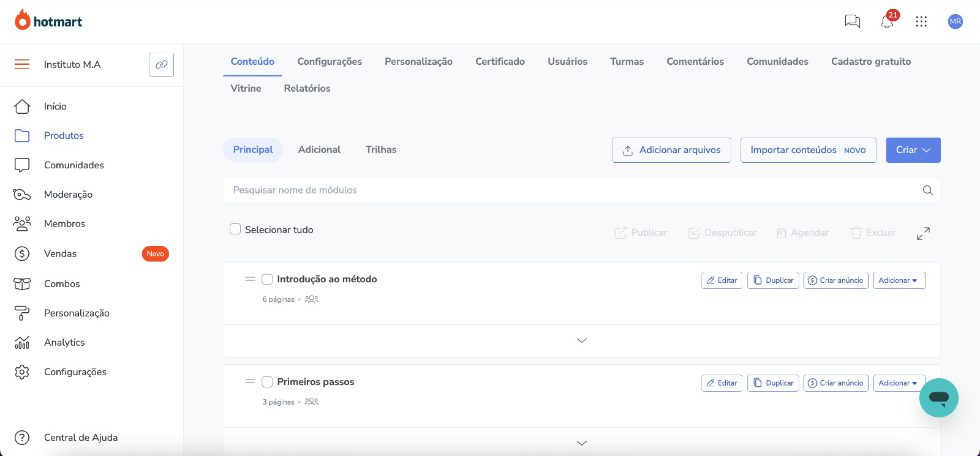The image size is (980, 456).
Task: Check the Selecionar tudo checkbox
Action: click(235, 229)
